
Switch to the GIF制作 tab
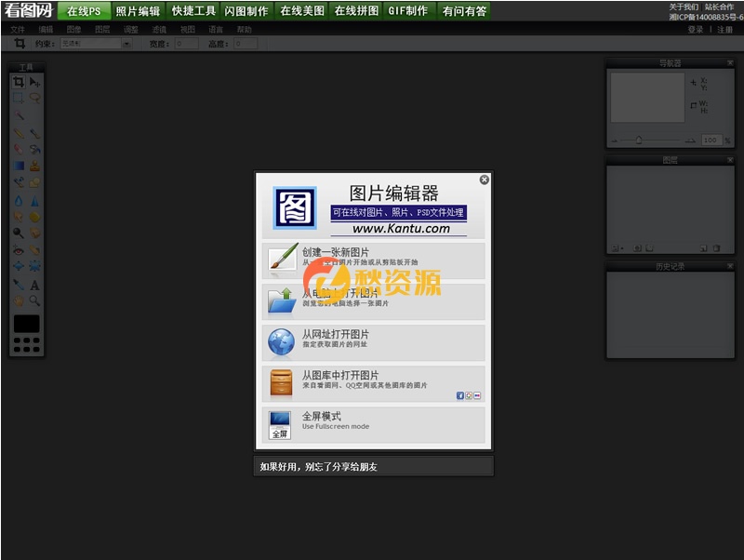pyautogui.click(x=409, y=12)
